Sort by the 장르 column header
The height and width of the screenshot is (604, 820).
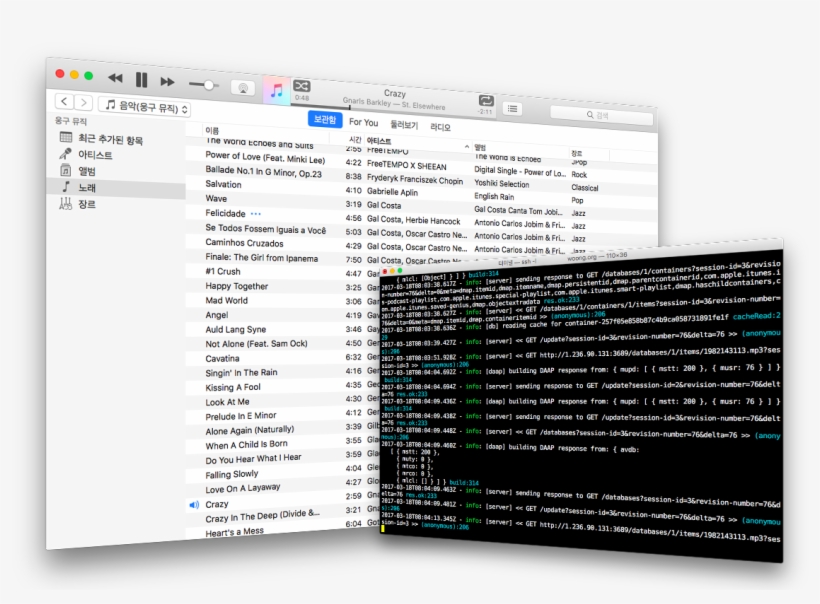[576, 153]
